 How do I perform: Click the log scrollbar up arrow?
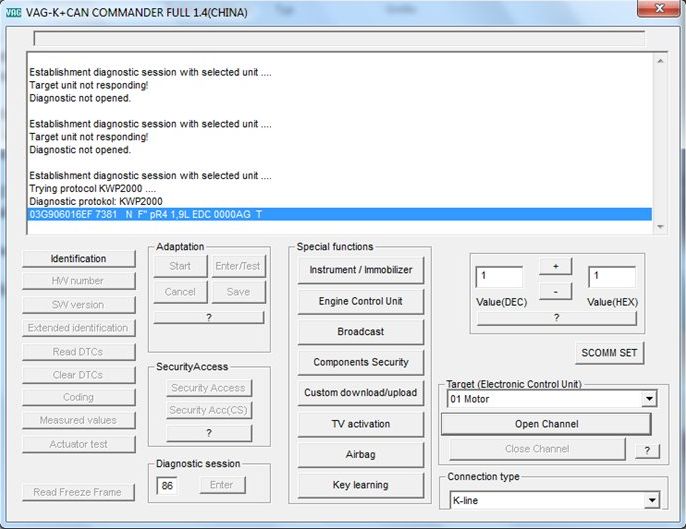coord(660,61)
